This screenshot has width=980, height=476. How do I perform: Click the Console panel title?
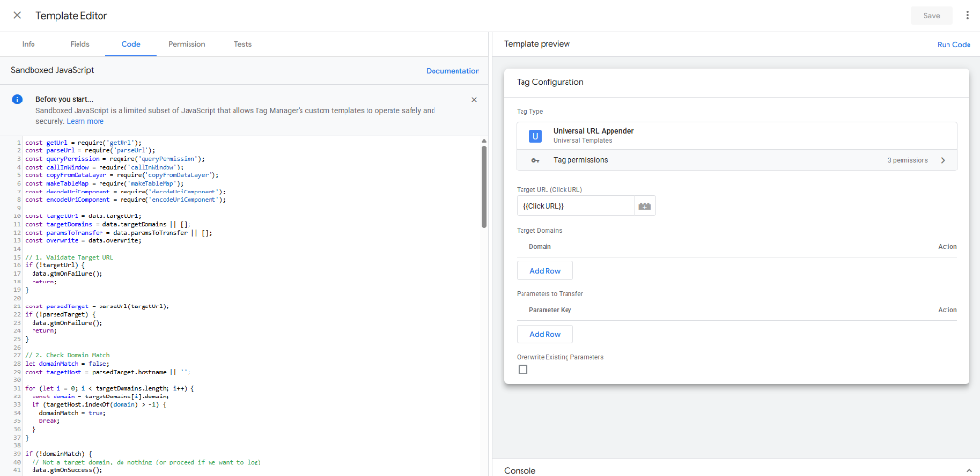[520, 470]
